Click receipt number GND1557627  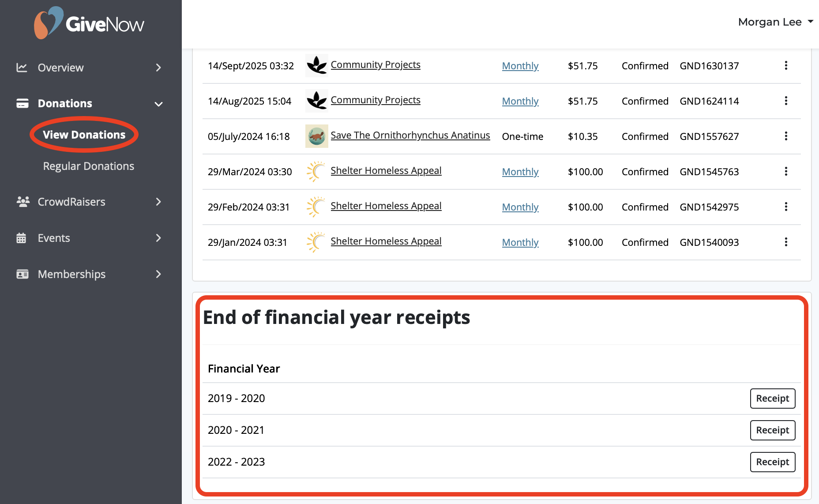click(709, 136)
